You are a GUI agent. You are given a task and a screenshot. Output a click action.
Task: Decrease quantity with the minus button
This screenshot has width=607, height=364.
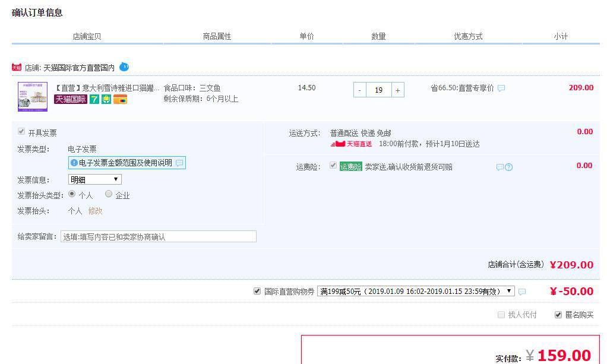point(360,90)
